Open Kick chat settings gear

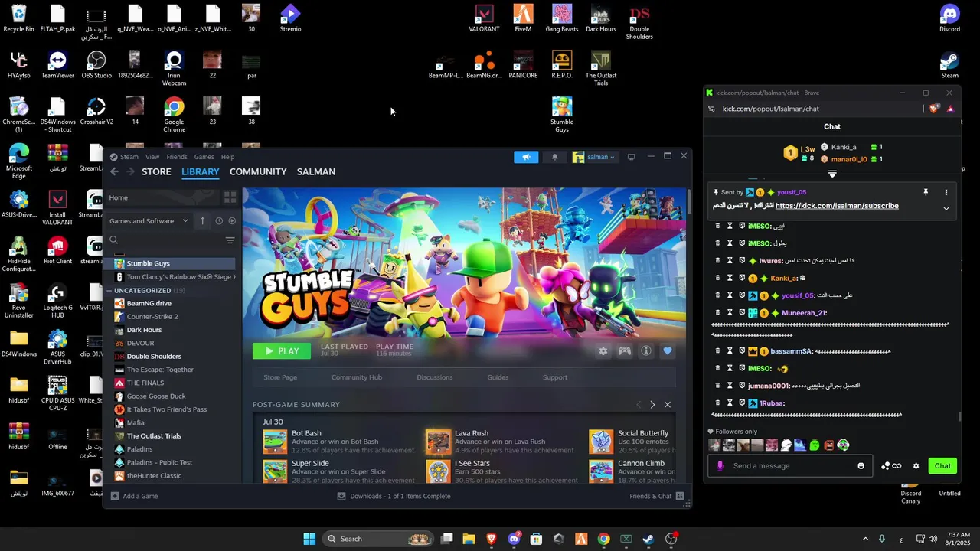point(916,466)
